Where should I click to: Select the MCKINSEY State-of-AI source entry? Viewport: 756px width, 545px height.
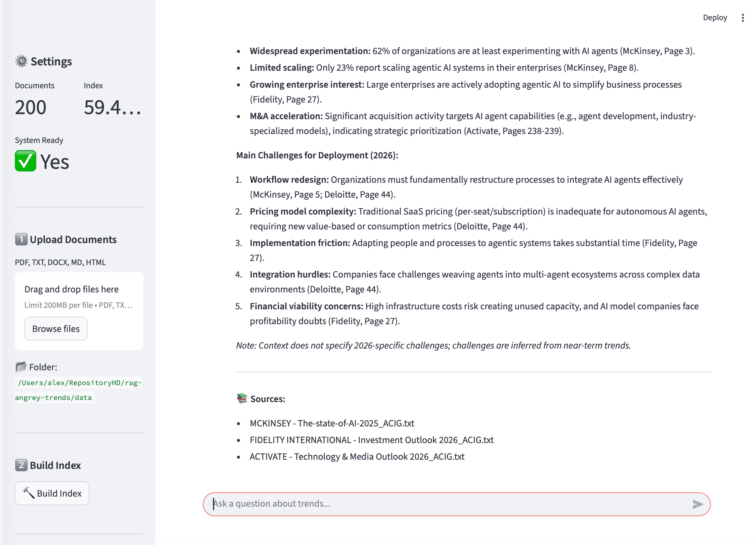tap(332, 423)
